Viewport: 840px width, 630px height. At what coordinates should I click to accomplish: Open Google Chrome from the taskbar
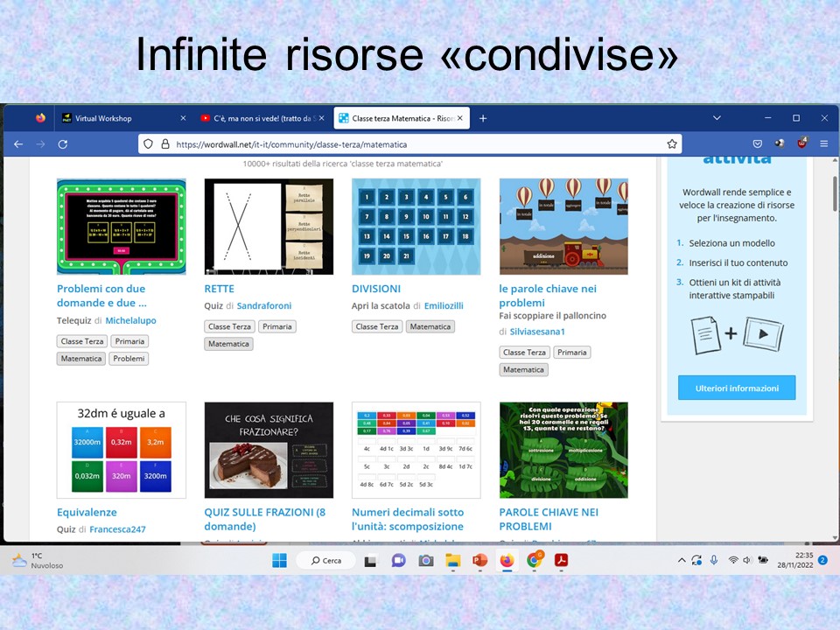[534, 560]
